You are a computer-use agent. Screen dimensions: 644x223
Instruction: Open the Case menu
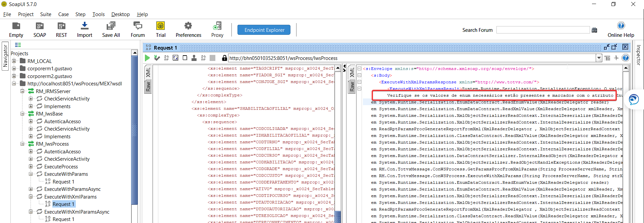point(63,14)
